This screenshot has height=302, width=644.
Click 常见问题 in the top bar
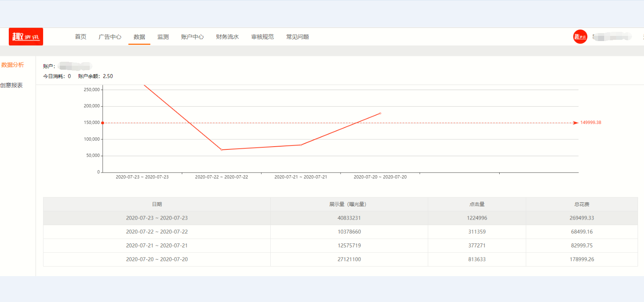pos(297,37)
